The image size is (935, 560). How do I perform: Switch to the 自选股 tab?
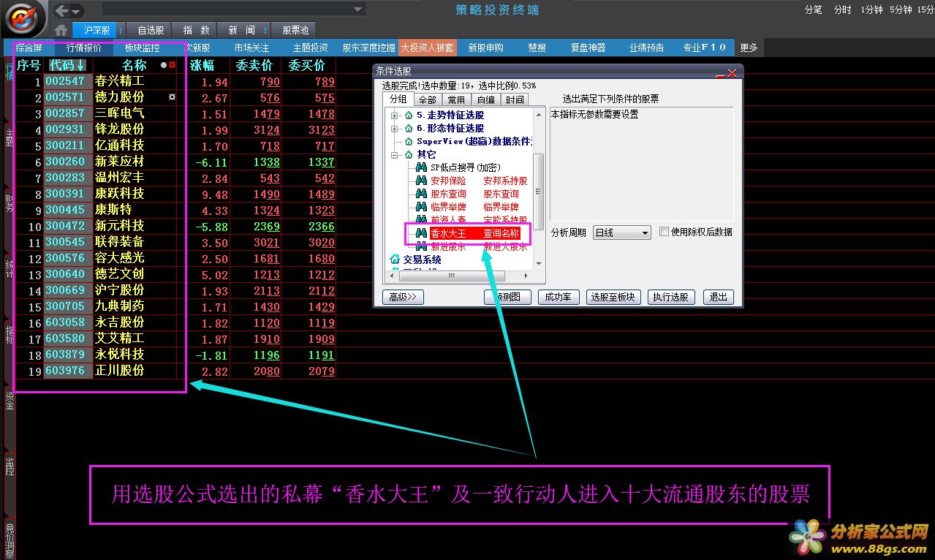(x=151, y=30)
